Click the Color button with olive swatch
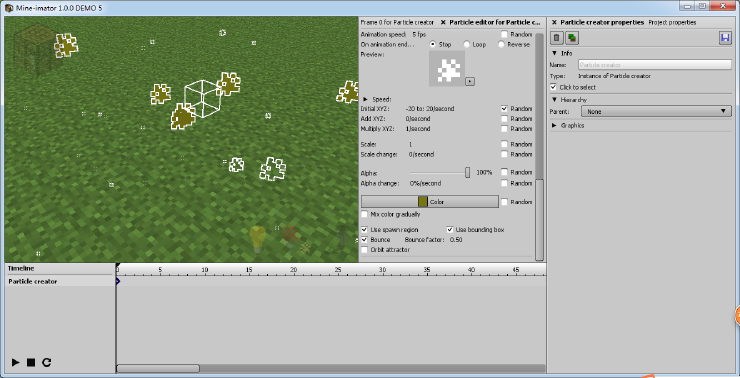This screenshot has width=740, height=378. pyautogui.click(x=429, y=202)
